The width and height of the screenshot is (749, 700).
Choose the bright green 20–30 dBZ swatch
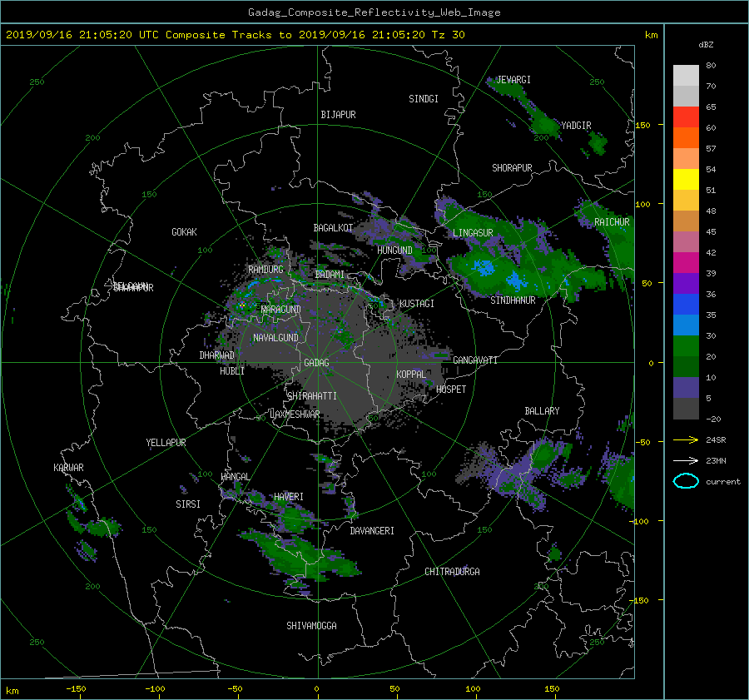click(x=686, y=346)
